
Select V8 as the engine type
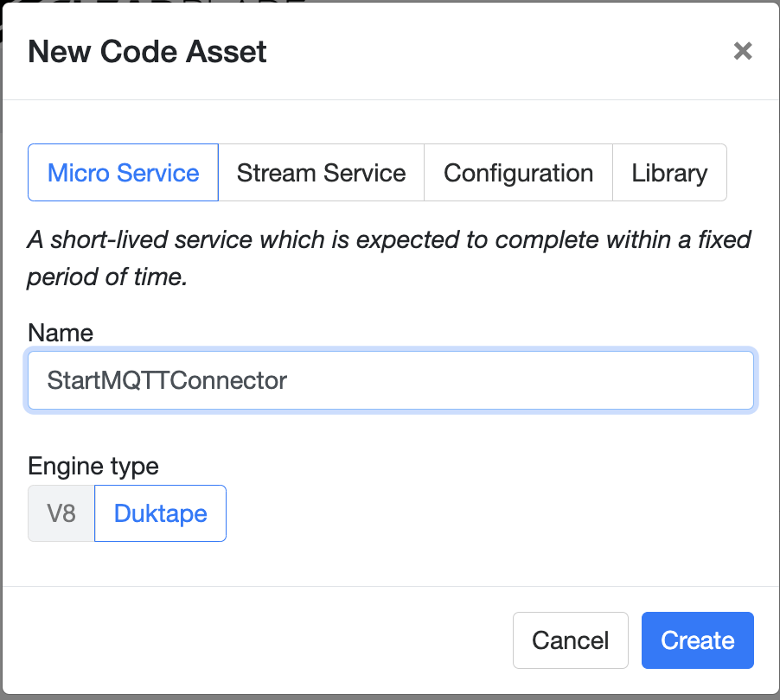(61, 513)
